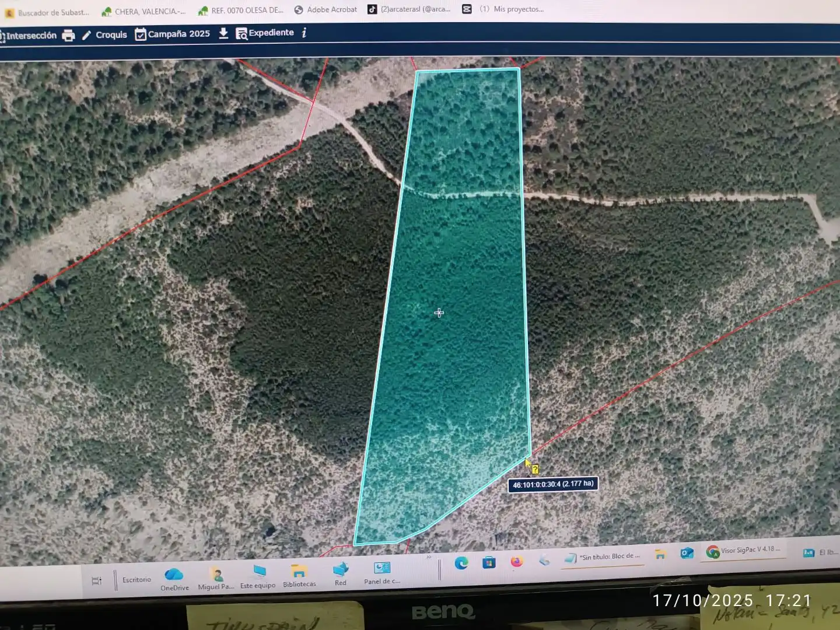Switch to Sin título Bloc de notas

point(603,557)
